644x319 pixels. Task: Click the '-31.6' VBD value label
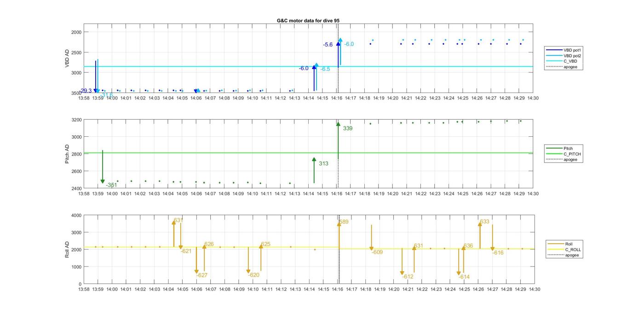107,95
